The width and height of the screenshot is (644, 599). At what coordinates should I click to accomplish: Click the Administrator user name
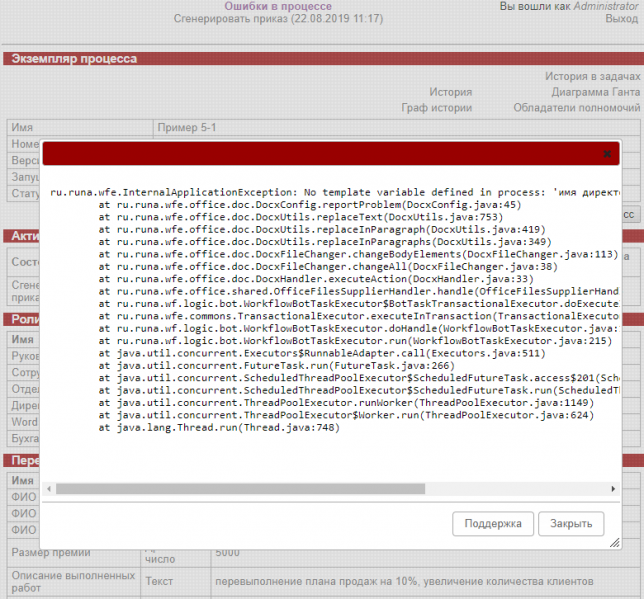pos(606,6)
